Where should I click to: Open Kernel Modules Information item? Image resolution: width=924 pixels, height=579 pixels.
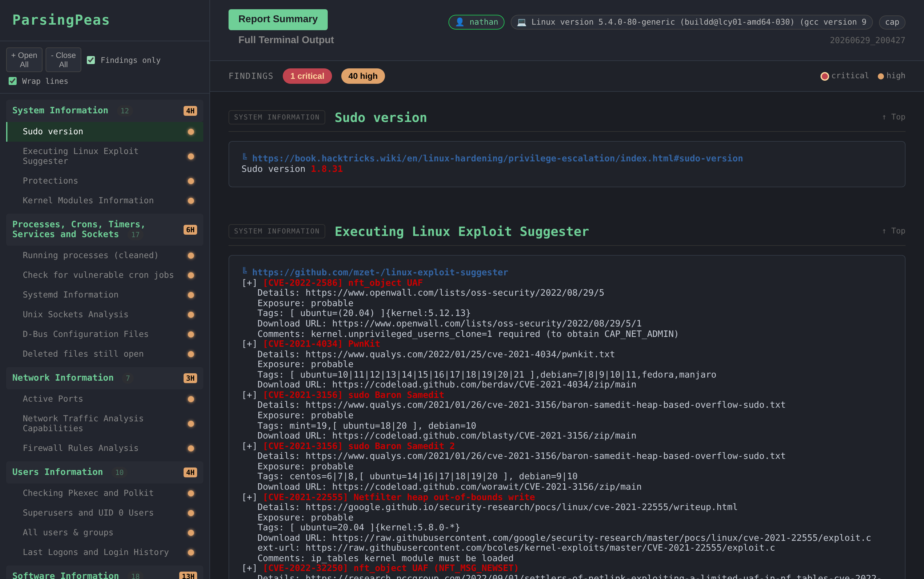[104, 201]
